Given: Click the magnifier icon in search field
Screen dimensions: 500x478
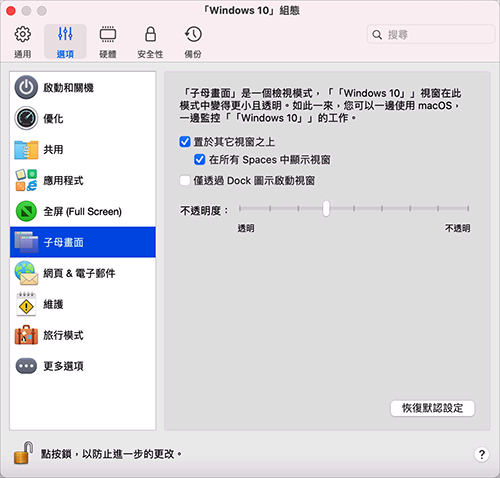Looking at the screenshot, I should (x=377, y=34).
